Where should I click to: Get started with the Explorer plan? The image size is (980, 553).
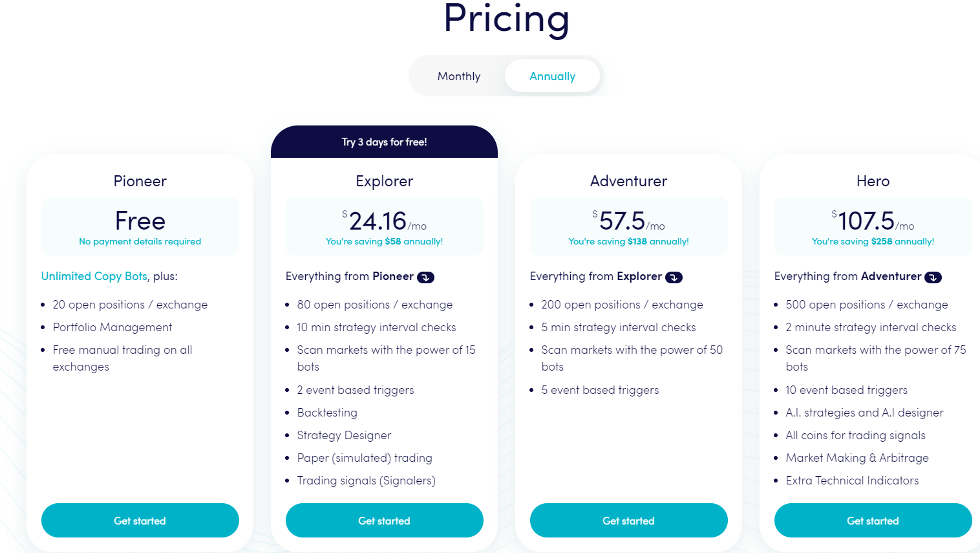point(385,521)
